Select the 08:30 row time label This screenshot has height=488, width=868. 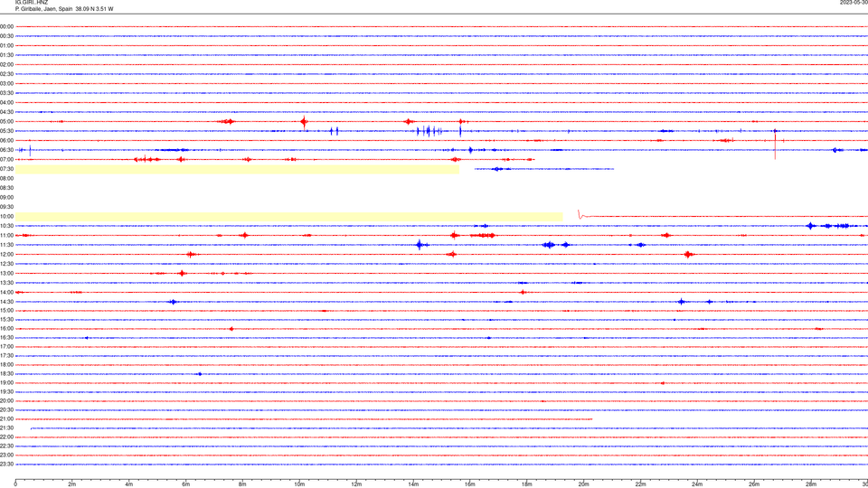tap(6, 188)
